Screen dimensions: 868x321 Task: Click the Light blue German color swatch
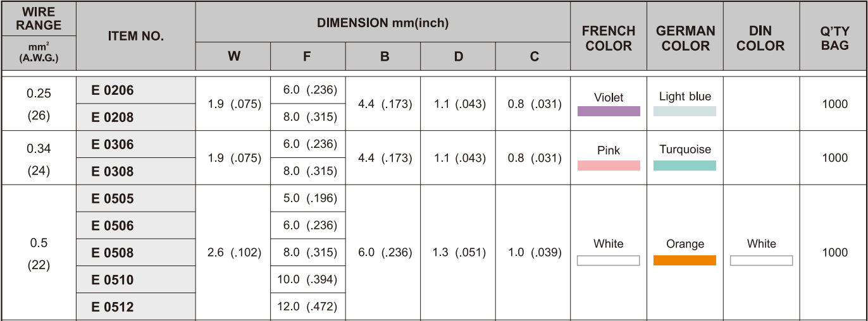685,111
